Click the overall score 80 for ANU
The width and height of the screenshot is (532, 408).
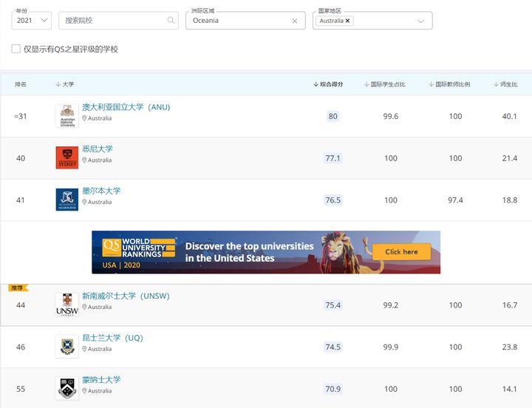point(332,116)
